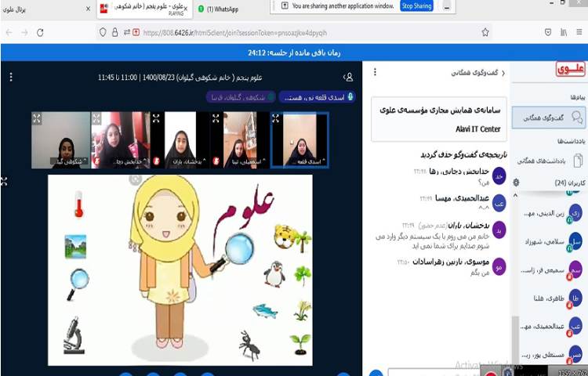Click the کاربران (24) users header
Screen dimensions: 588x376
click(x=570, y=183)
